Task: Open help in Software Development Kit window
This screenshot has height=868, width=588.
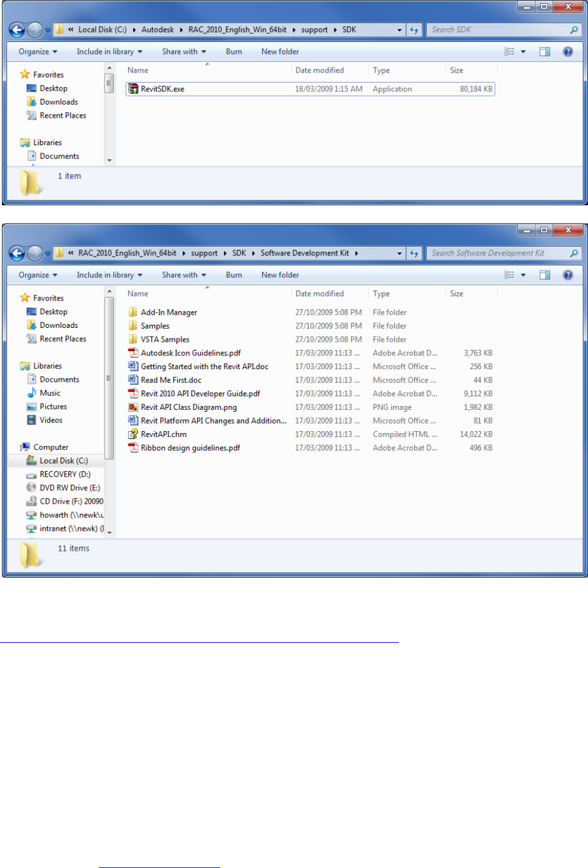Action: [568, 275]
